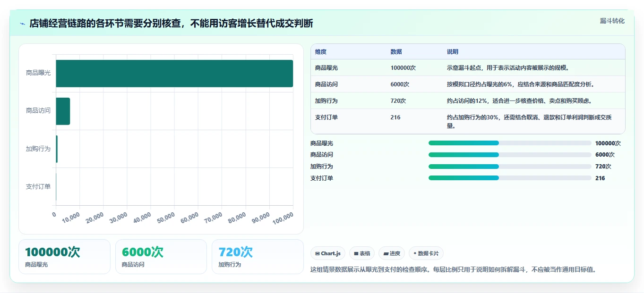This screenshot has width=644, height=293.
Task: Click the 6000次 value right of the progress bar
Action: click(605, 155)
